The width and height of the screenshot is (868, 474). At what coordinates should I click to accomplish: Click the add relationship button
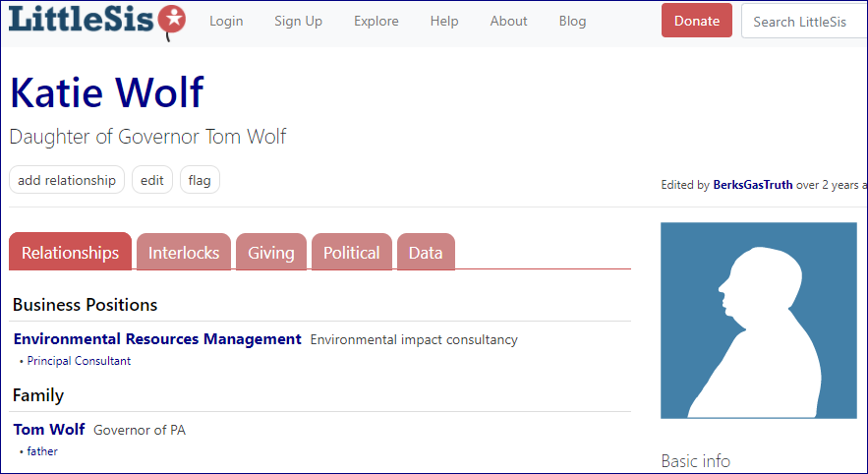(67, 180)
